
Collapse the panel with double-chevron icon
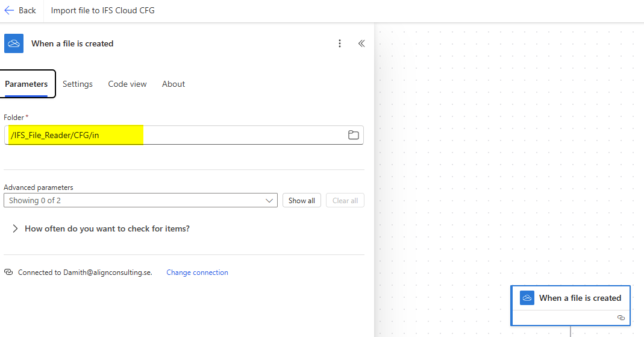click(361, 43)
